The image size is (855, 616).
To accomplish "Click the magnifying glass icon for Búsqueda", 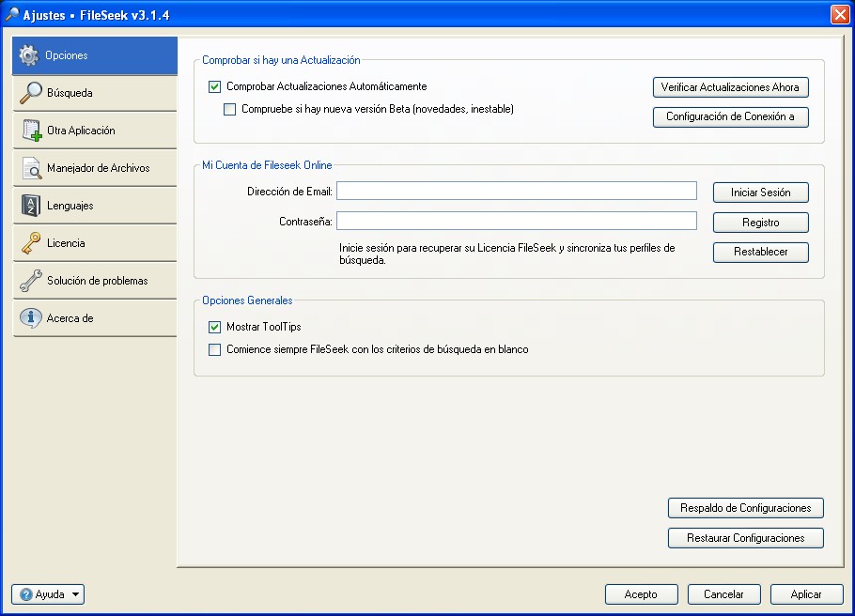I will tap(30, 93).
